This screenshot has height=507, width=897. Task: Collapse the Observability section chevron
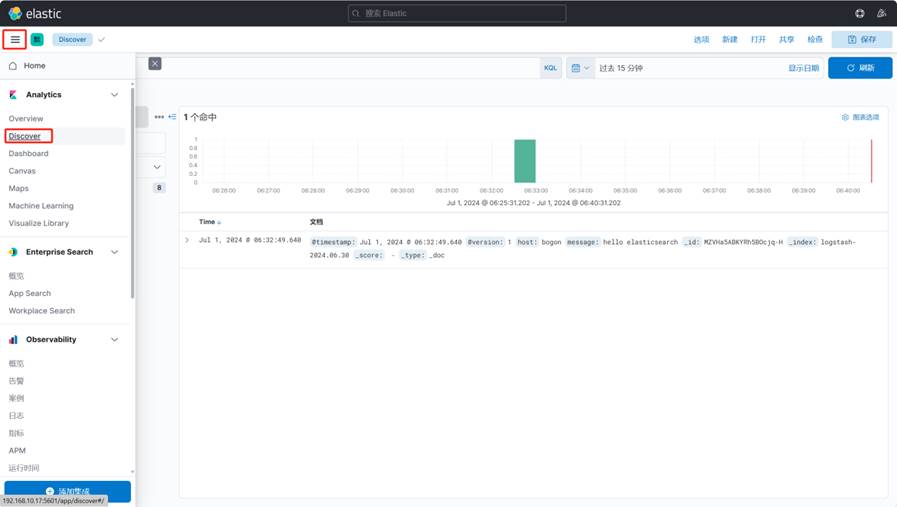click(x=114, y=340)
